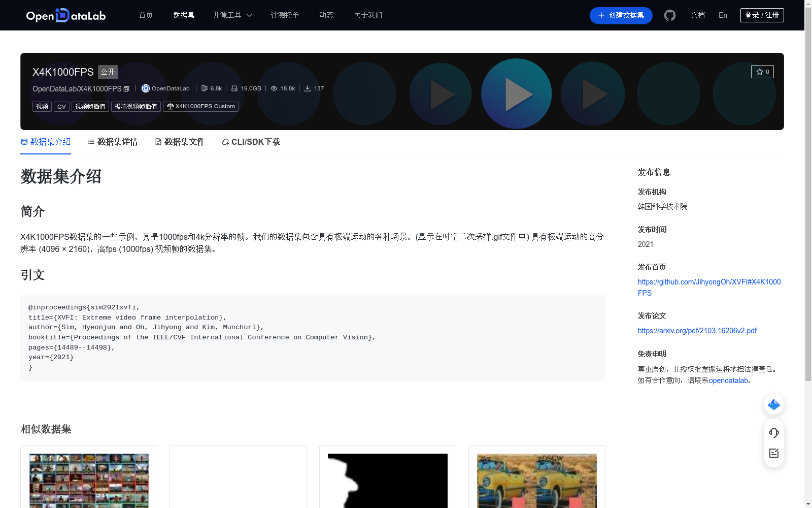Open the customer support headset icon
The width and height of the screenshot is (812, 508).
[x=774, y=432]
